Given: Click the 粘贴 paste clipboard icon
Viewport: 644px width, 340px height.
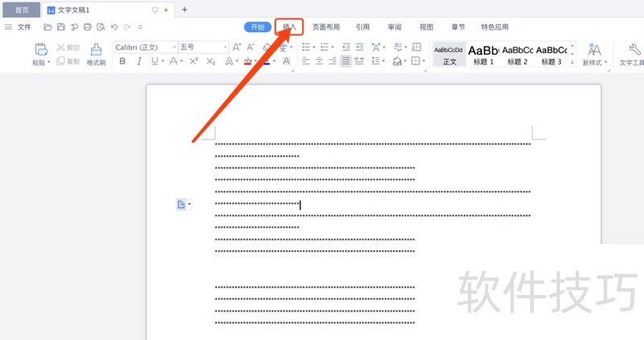Looking at the screenshot, I should click(x=41, y=49).
